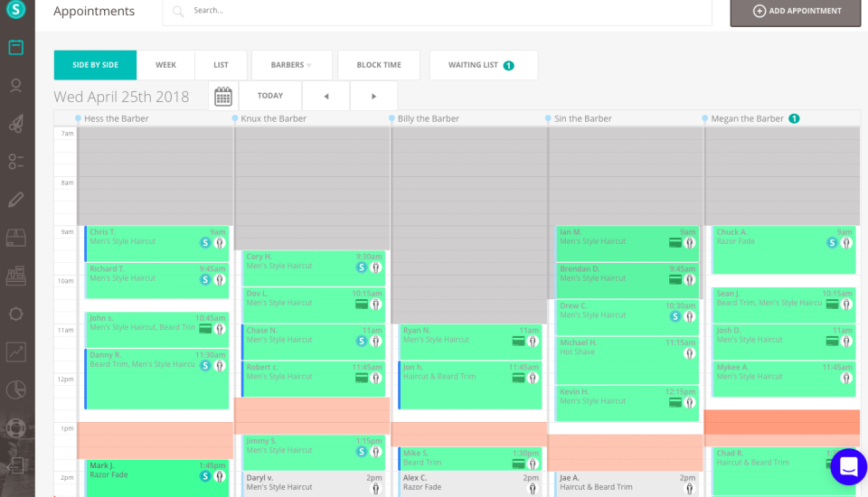Screen dimensions: 868x497
Task: Open the pencil edit icon in sidebar
Action: (x=16, y=200)
